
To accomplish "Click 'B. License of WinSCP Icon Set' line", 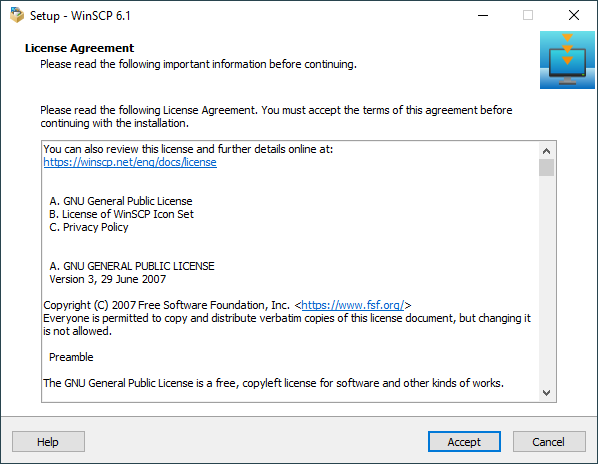I will pyautogui.click(x=121, y=214).
